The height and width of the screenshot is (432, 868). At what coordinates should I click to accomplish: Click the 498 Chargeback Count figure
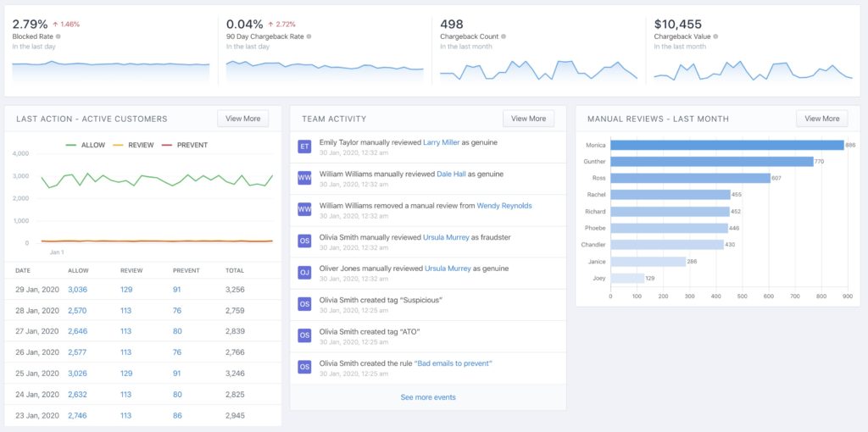pyautogui.click(x=452, y=24)
